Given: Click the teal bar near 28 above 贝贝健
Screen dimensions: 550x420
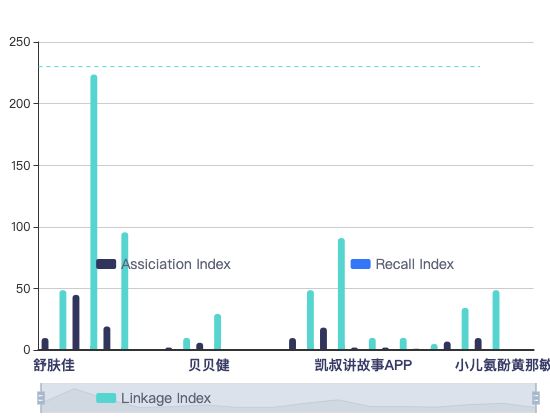Looking at the screenshot, I should [217, 332].
